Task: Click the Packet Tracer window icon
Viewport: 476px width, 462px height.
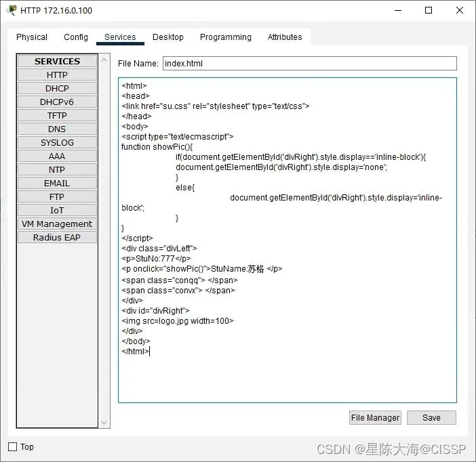Action: [x=12, y=10]
